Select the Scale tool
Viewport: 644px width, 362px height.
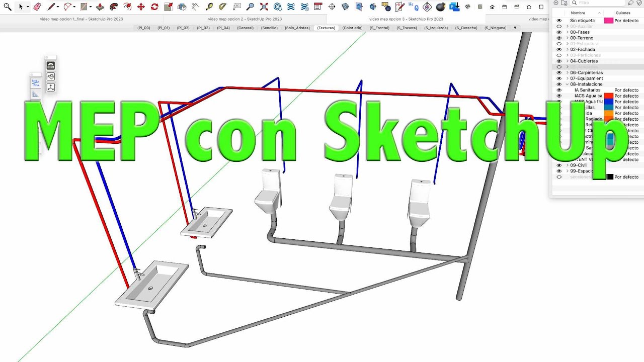point(169,7)
